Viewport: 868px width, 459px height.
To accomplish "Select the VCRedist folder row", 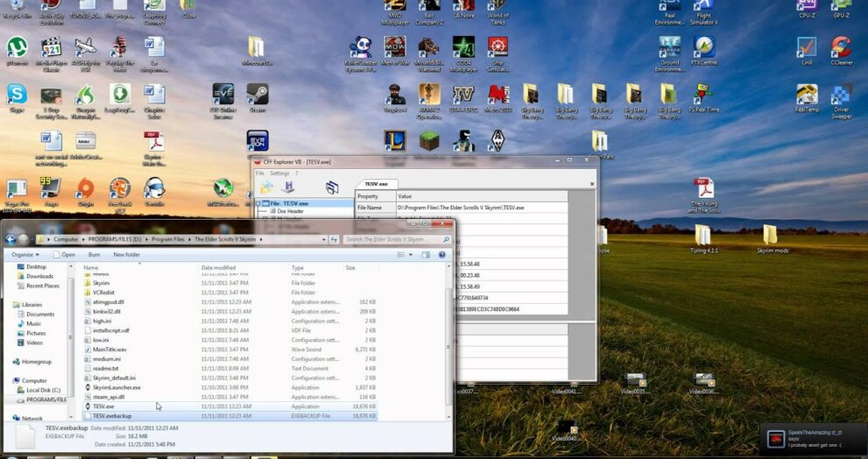I will click(229, 293).
